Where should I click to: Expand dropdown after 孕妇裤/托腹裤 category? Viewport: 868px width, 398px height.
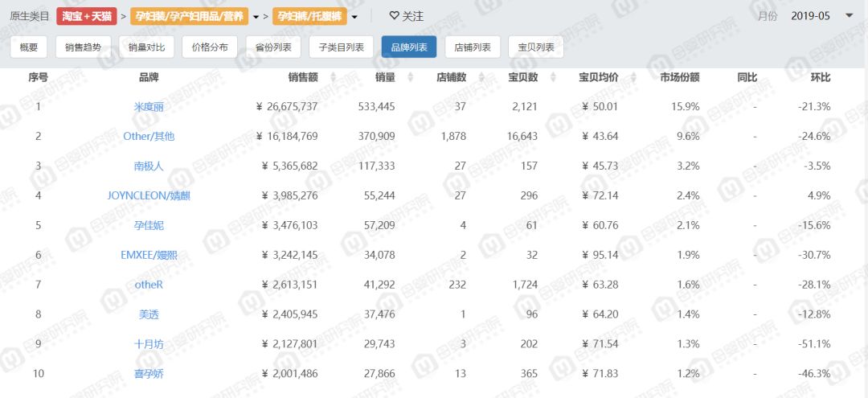tap(354, 17)
